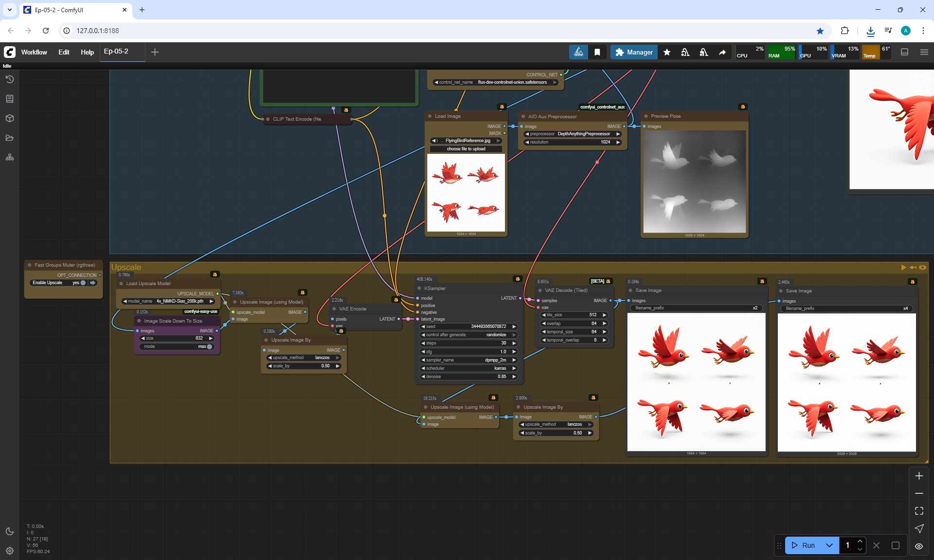Image resolution: width=934 pixels, height=560 pixels.
Task: Open the queue history sidebar icon
Action: coord(10,79)
